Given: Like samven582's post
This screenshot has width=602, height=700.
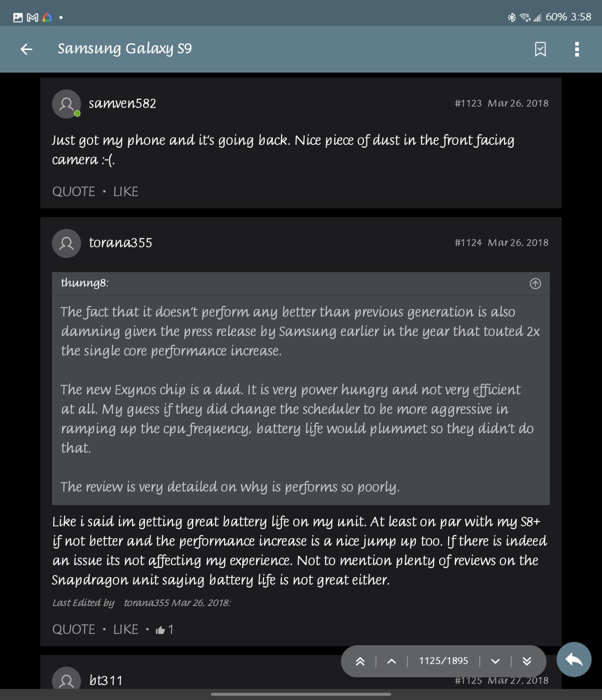Looking at the screenshot, I should (125, 192).
